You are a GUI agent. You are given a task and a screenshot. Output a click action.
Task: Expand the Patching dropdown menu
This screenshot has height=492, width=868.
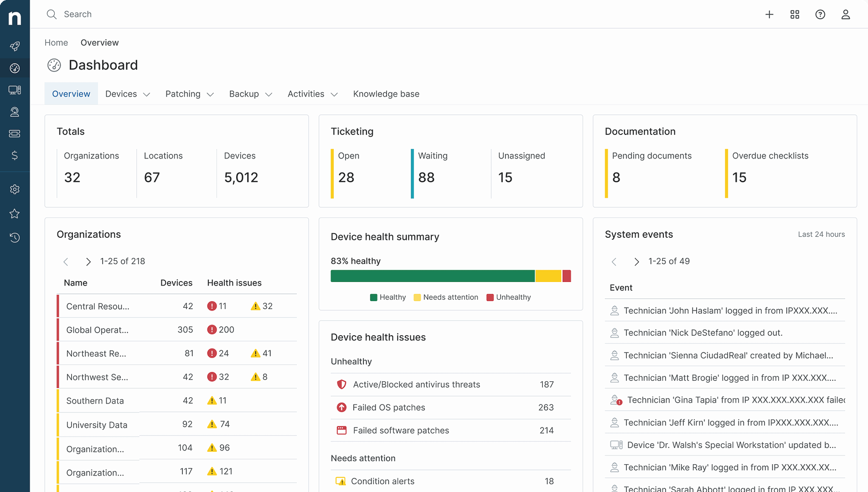[189, 94]
